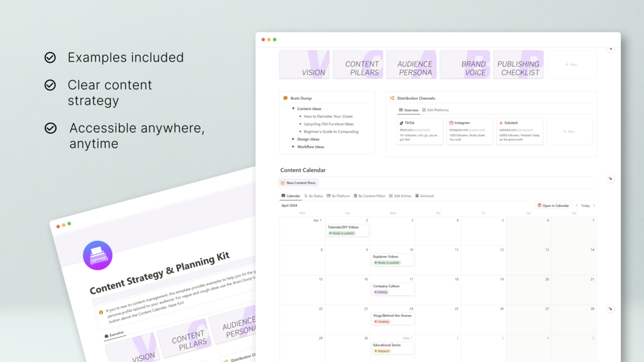The height and width of the screenshot is (362, 644).
Task: Select the April 18 calendar cell
Action: coord(438,290)
